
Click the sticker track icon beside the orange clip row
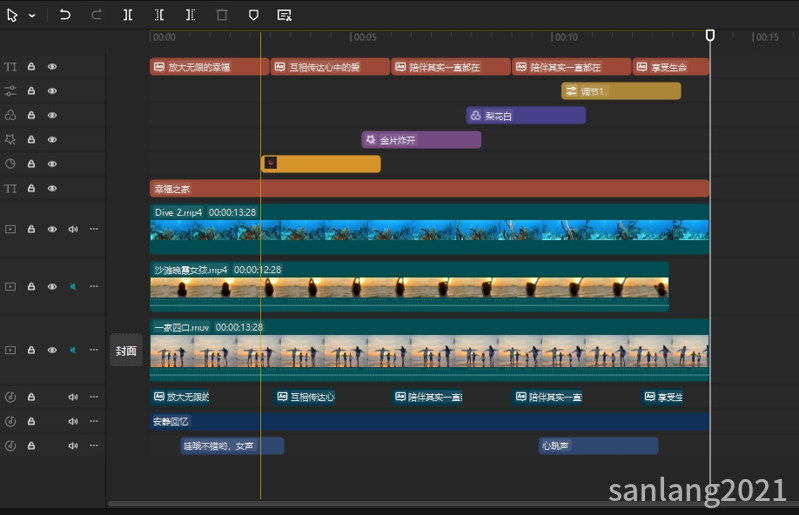point(10,164)
